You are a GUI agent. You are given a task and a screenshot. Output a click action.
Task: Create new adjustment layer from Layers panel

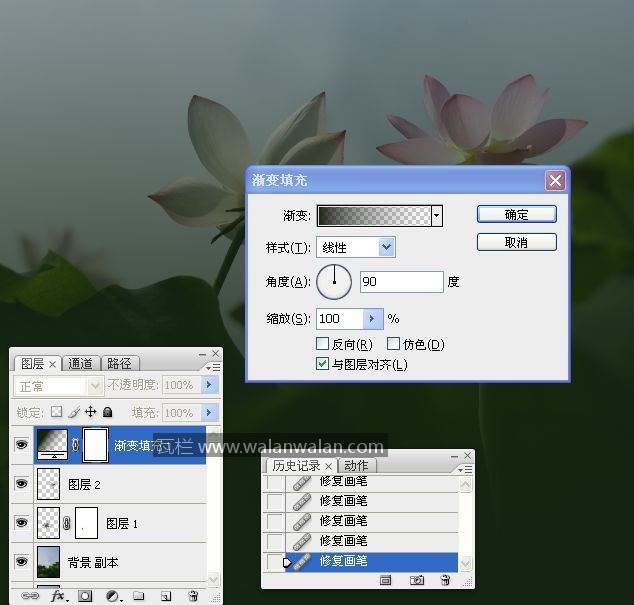pos(112,596)
